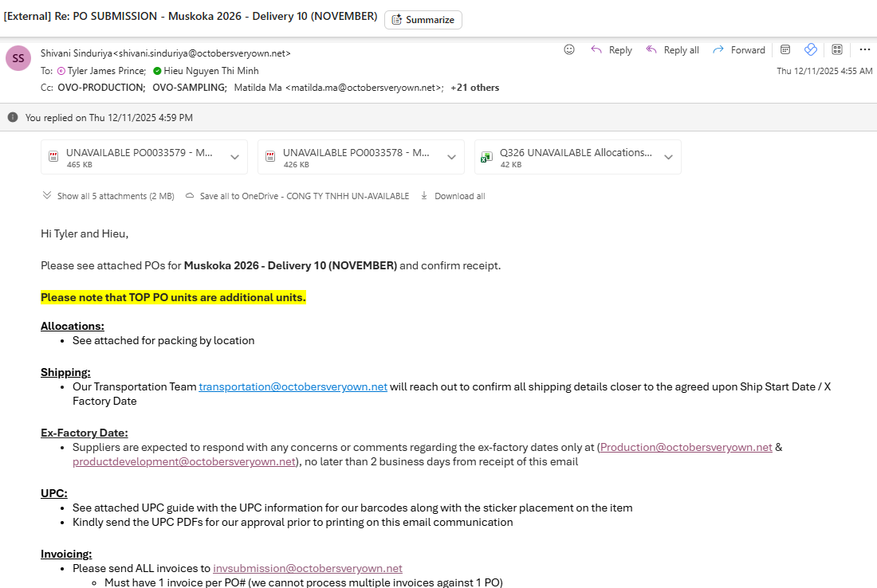Click the Forward arrow icon

(718, 49)
